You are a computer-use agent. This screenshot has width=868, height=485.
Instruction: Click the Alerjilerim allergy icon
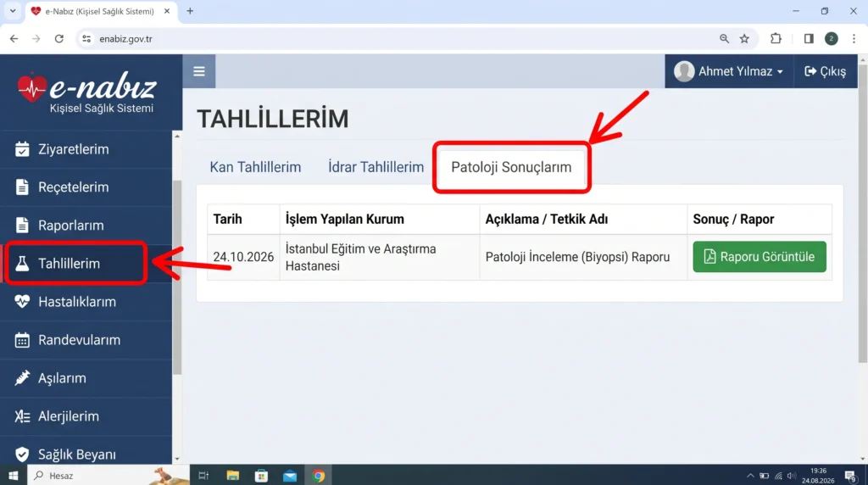coord(22,416)
